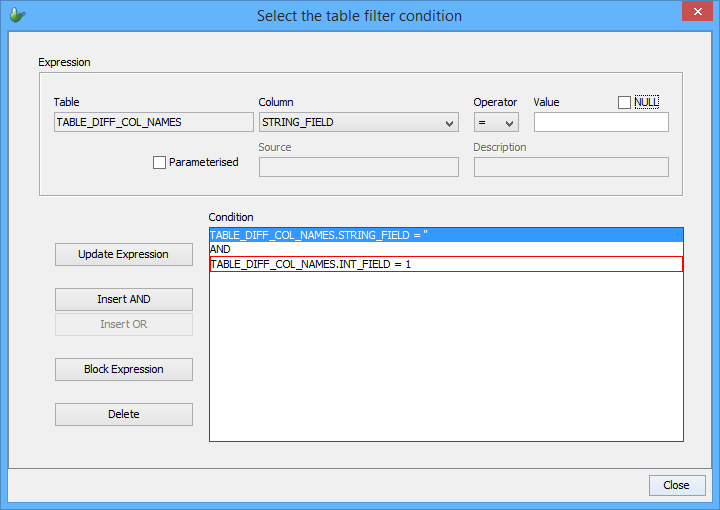Screen dimensions: 720x510
Task: Click into the Value input field
Action: (600, 122)
